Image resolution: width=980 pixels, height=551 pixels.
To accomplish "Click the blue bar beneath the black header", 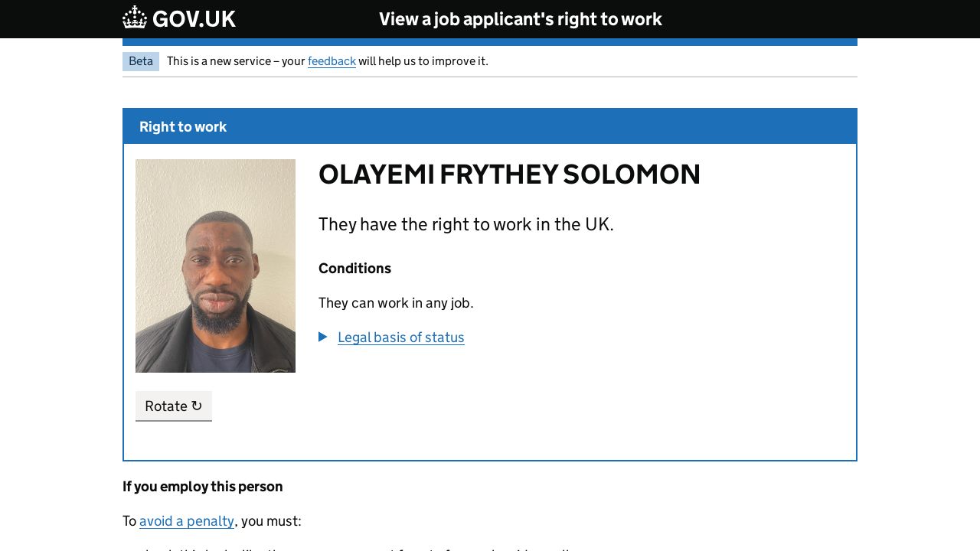I will [490, 42].
